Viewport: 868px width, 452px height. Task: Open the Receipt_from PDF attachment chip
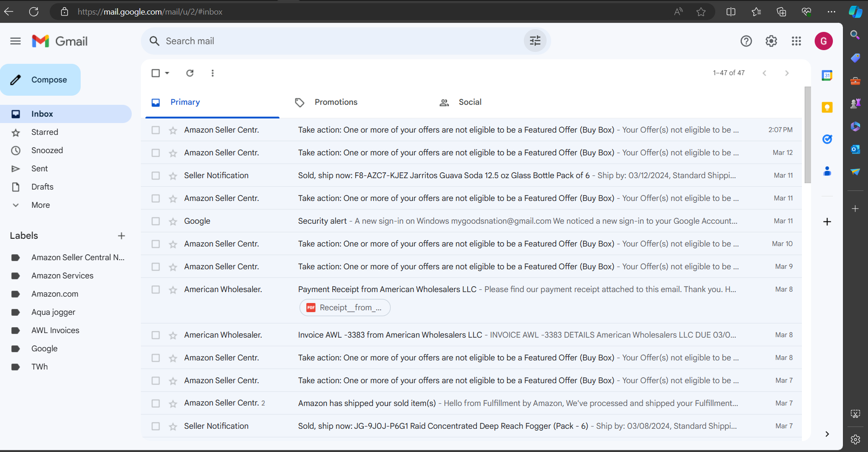point(345,308)
